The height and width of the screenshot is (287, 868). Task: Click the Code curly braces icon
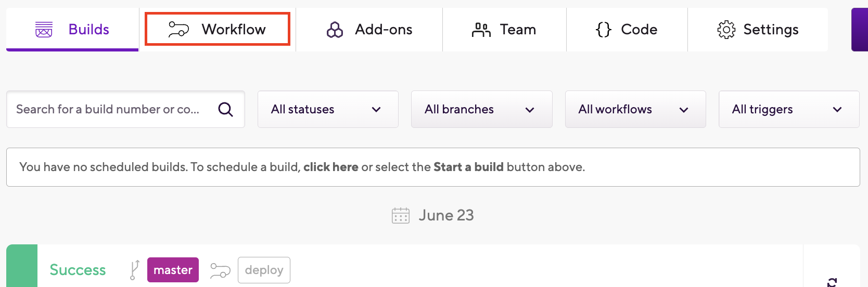(604, 30)
